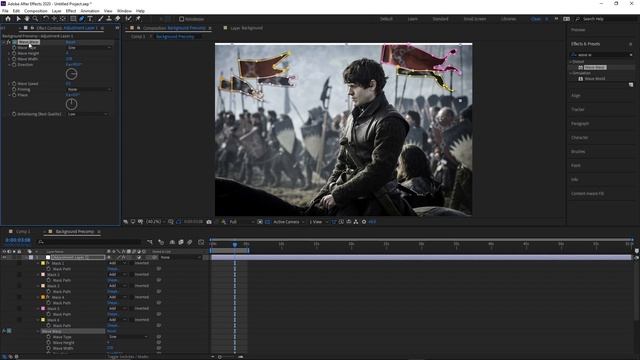The width and height of the screenshot is (640, 360).
Task: Click the region of interest viewer icon
Action: (260, 222)
